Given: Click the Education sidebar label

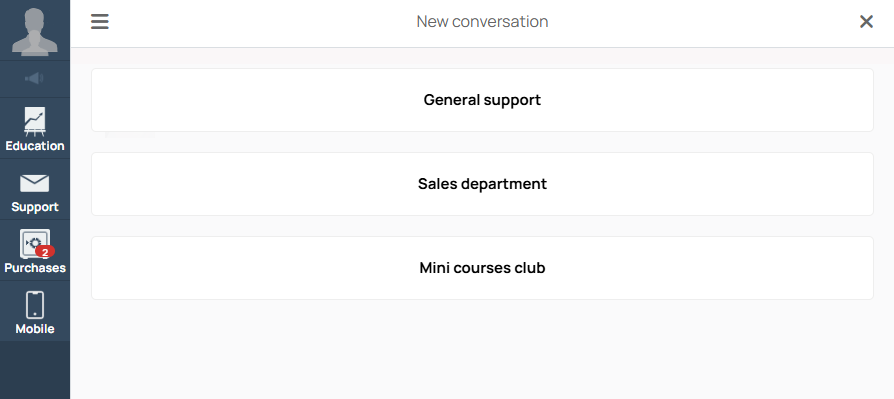Looking at the screenshot, I should tap(35, 146).
